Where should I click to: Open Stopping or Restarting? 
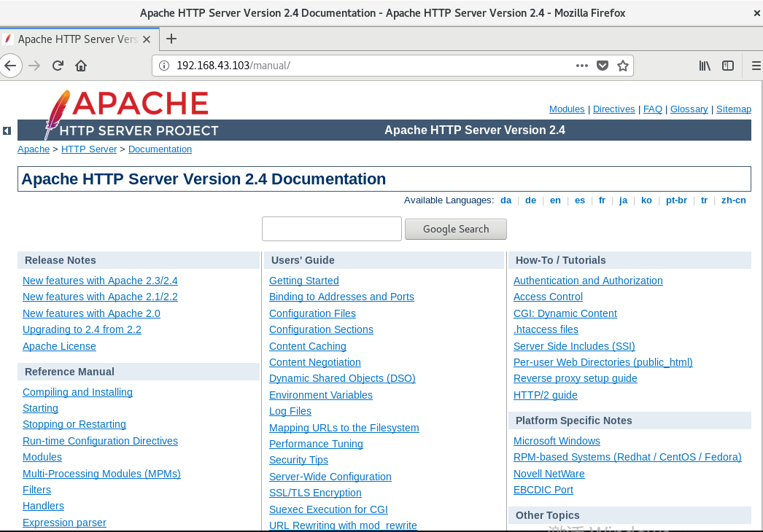(x=74, y=424)
